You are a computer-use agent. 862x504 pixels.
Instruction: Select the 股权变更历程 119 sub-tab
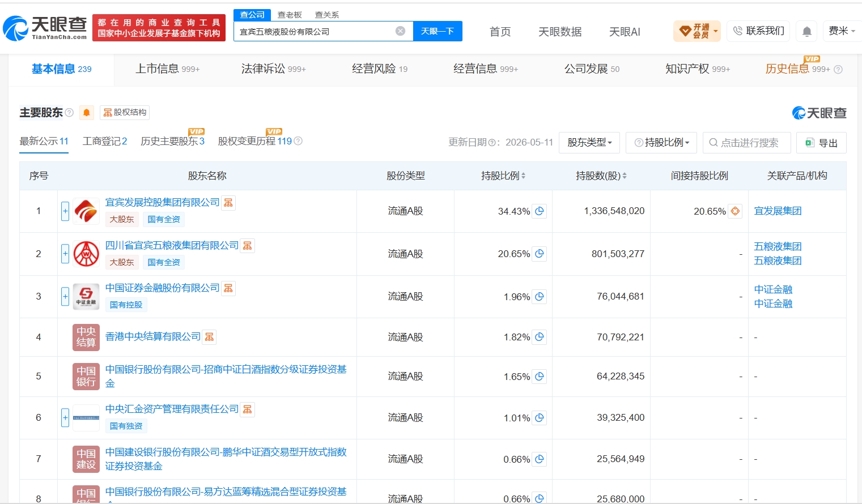click(x=255, y=141)
